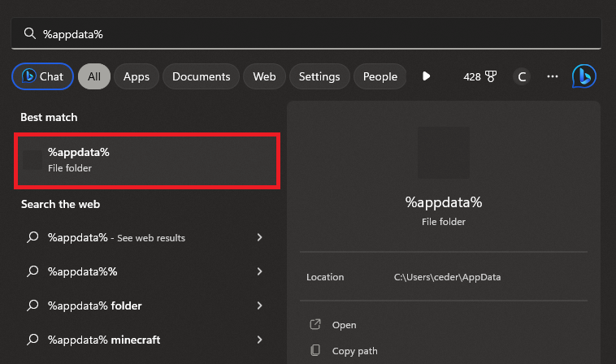616x364 pixels.
Task: Click the search text field containing %appdata%
Action: pyautogui.click(x=317, y=33)
